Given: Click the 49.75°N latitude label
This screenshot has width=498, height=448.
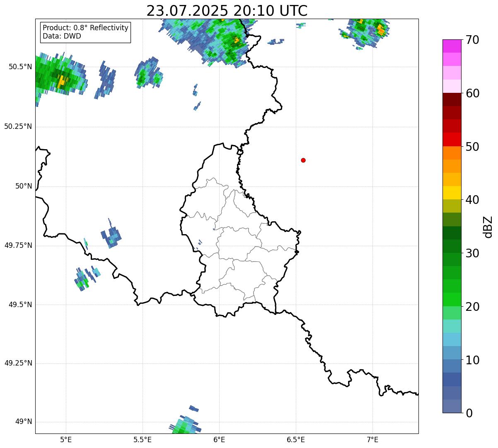Looking at the screenshot, I should (18, 245).
